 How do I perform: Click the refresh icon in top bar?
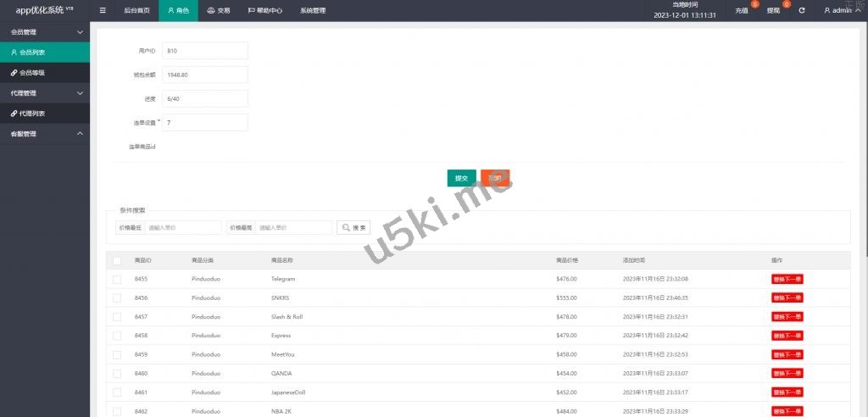pyautogui.click(x=802, y=11)
